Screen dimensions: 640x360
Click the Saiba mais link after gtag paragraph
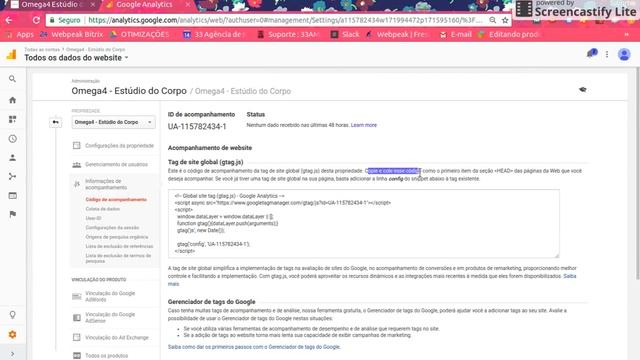(x=570, y=276)
